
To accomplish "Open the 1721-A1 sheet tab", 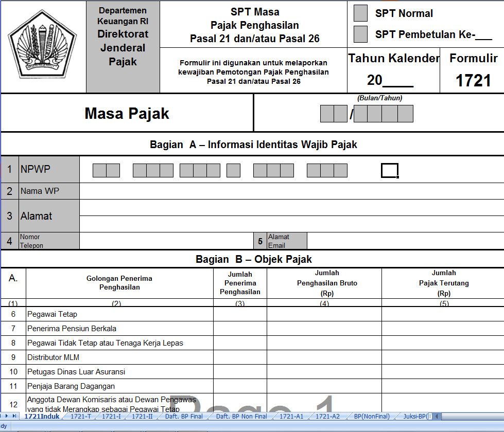I will (x=291, y=416).
